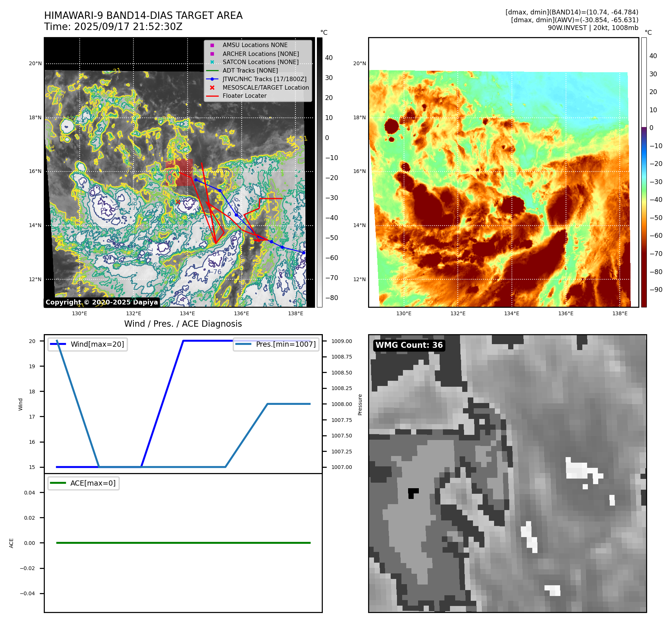Click the red Floater Locater line sample in legend
Screen dimensions: 672x626
click(212, 96)
